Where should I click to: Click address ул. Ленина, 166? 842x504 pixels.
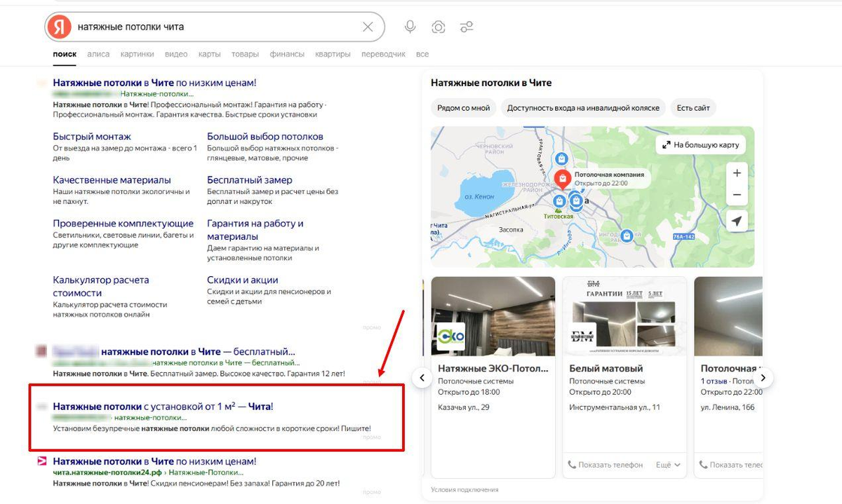(728, 407)
